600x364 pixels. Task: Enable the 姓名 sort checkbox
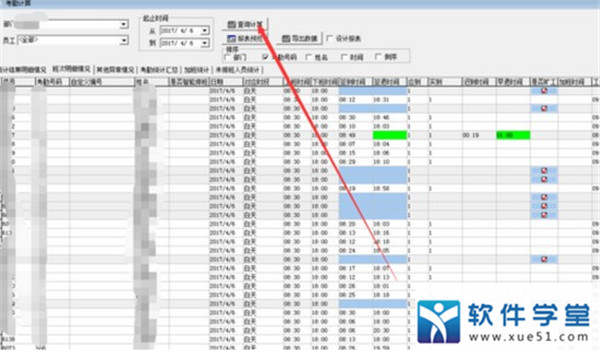(309, 57)
